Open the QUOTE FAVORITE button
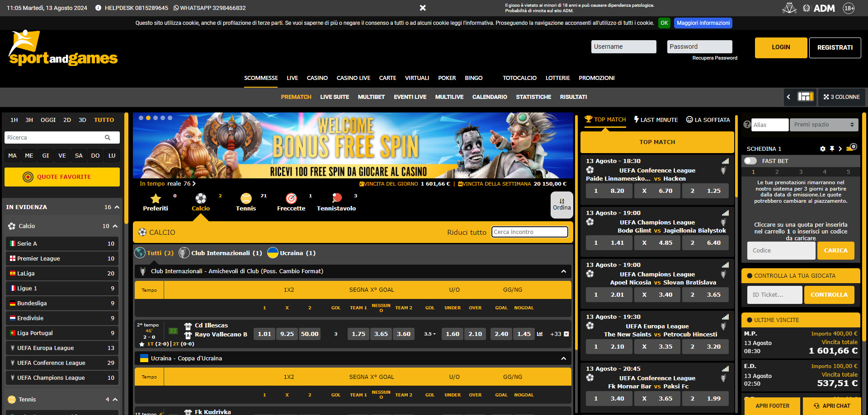 pos(62,177)
